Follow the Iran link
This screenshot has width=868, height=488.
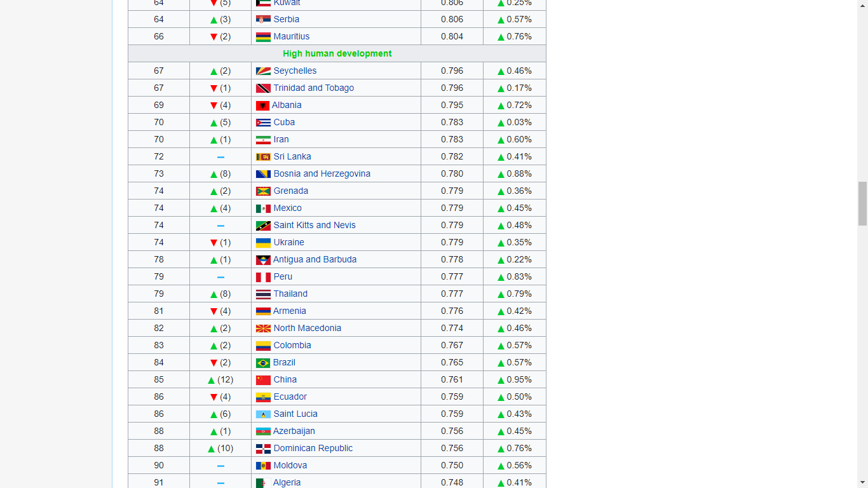point(281,140)
